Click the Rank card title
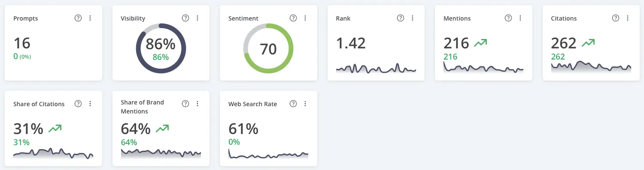The image size is (644, 170). pyautogui.click(x=343, y=18)
